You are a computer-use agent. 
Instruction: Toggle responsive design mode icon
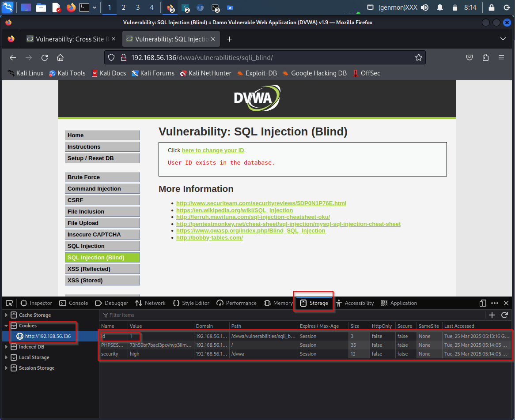point(482,303)
